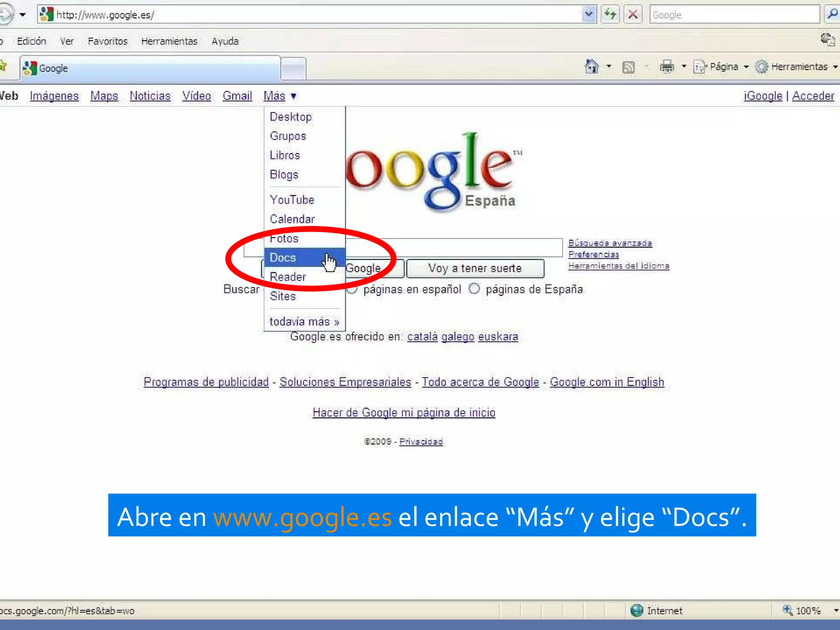Choose Docs from the Más menu
Viewport: 840px width, 630px height.
click(283, 258)
